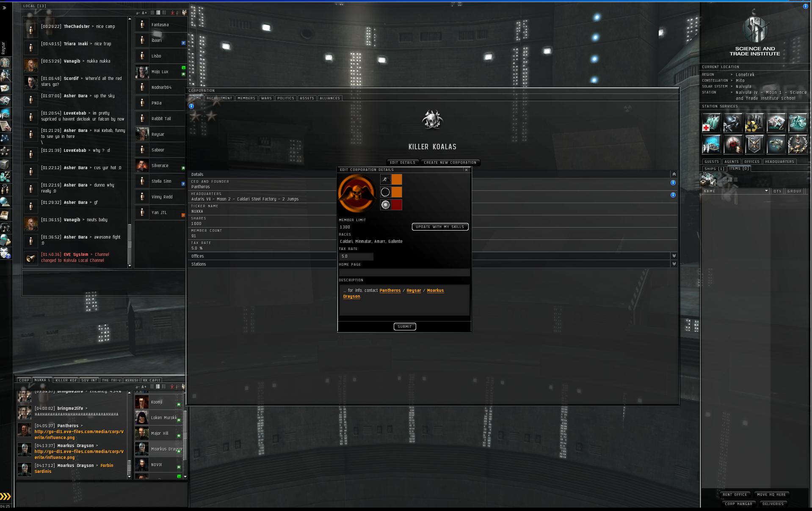Viewport: 812px width, 511px height.
Task: Open People and Places in the sidebar
Action: click(x=5, y=75)
